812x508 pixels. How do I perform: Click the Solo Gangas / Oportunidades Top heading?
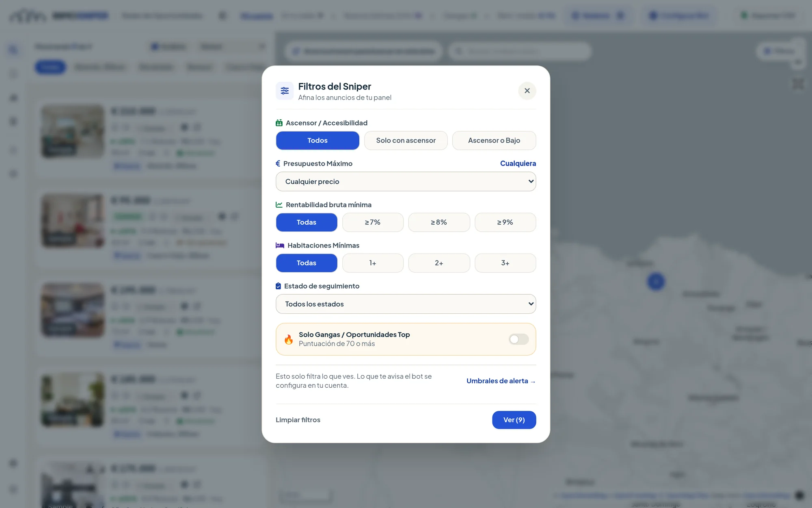(x=354, y=334)
